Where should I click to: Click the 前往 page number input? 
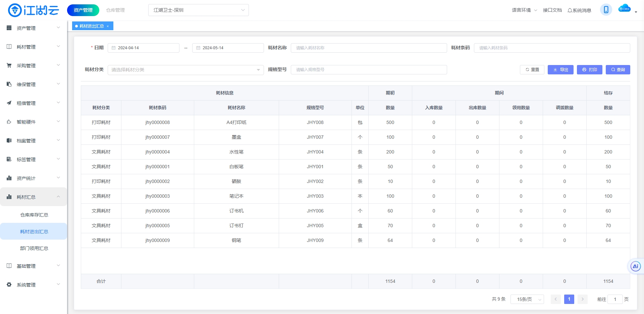615,299
